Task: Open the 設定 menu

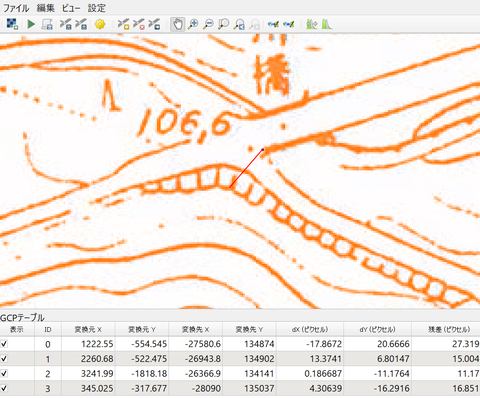Action: pyautogui.click(x=97, y=8)
